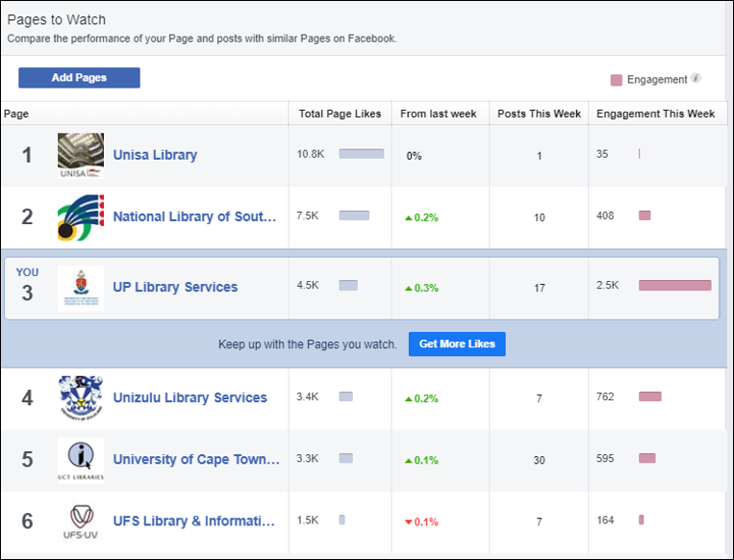
Task: Click the 2.5K engagement value
Action: tap(607, 285)
